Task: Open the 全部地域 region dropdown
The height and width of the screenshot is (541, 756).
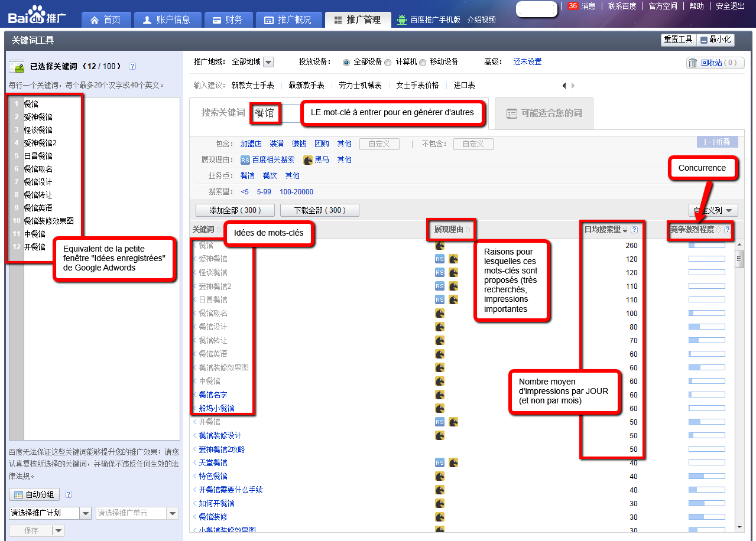Action: point(268,62)
